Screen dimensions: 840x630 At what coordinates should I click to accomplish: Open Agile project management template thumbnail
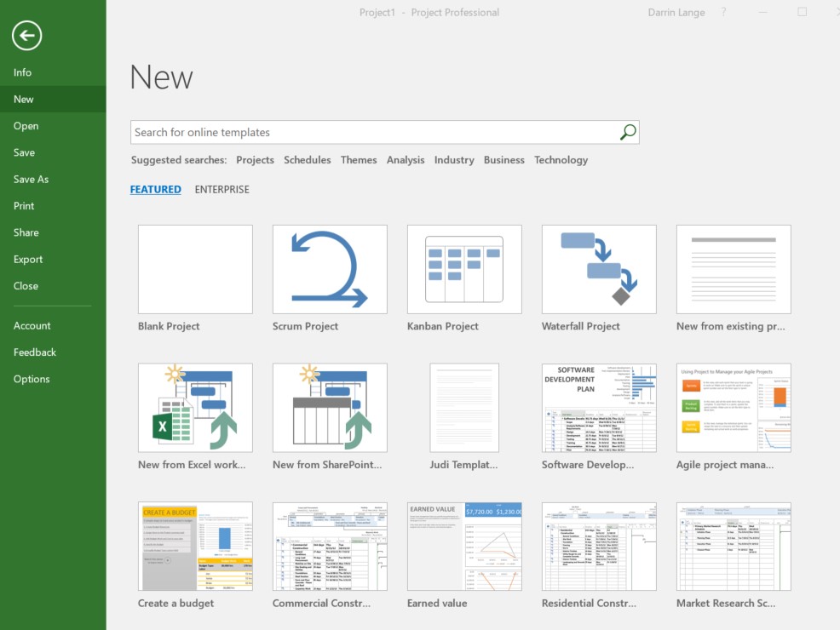tap(734, 408)
